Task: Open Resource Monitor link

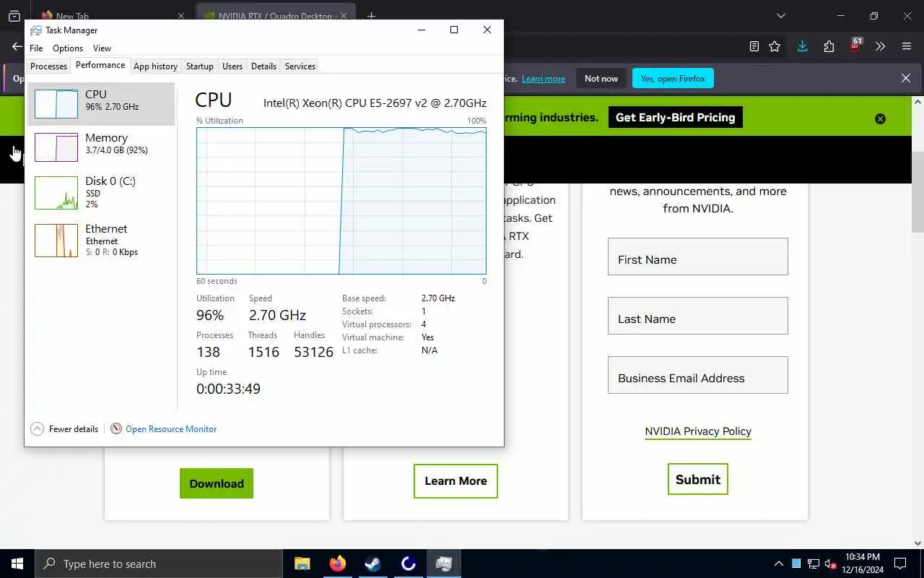Action: coord(171,429)
